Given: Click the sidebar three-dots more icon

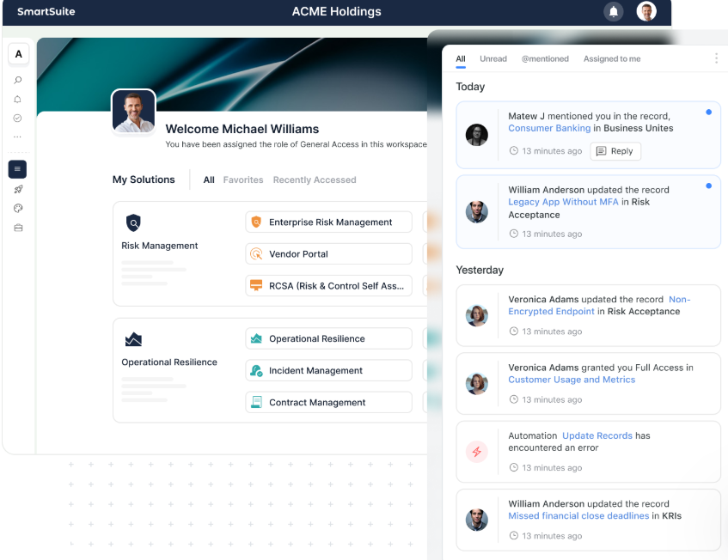Looking at the screenshot, I should pyautogui.click(x=18, y=137).
